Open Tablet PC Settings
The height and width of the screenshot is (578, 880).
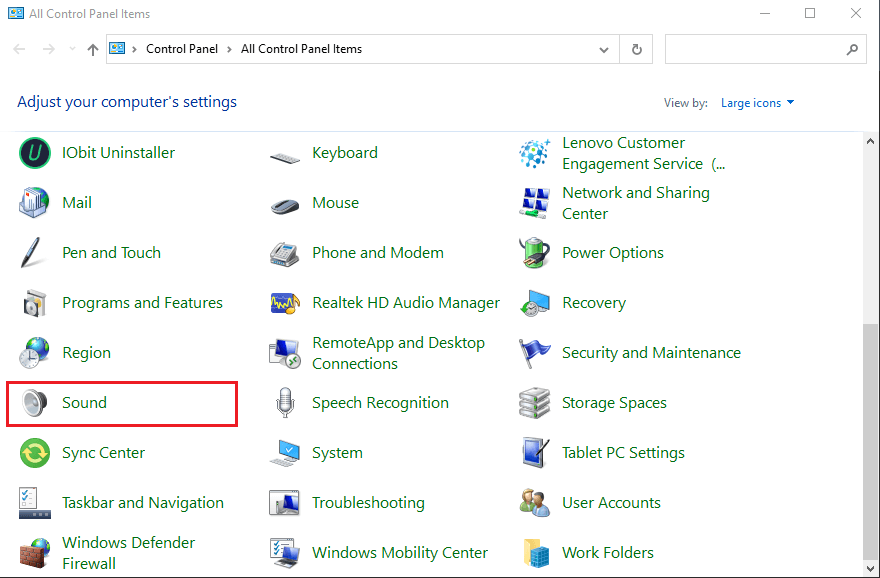(x=624, y=452)
